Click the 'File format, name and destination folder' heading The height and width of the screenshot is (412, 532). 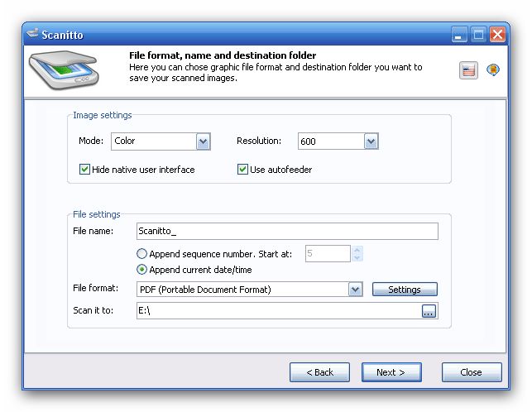pos(223,55)
